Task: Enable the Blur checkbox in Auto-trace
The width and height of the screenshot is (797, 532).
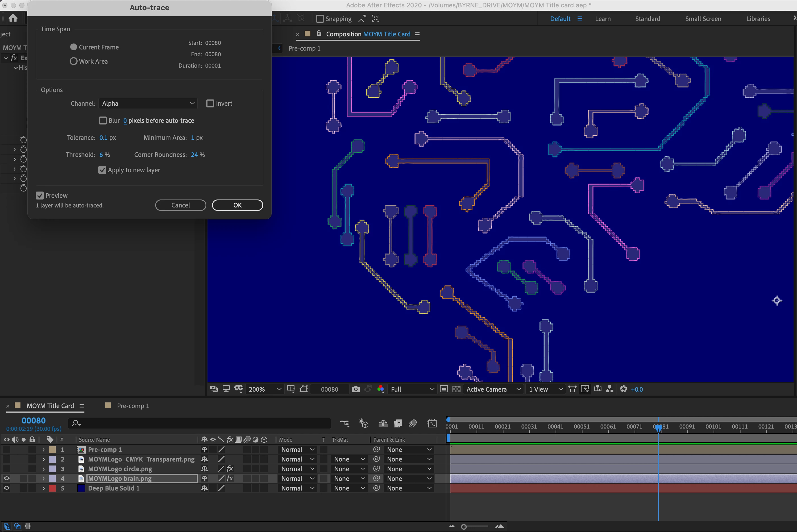Action: pos(103,120)
